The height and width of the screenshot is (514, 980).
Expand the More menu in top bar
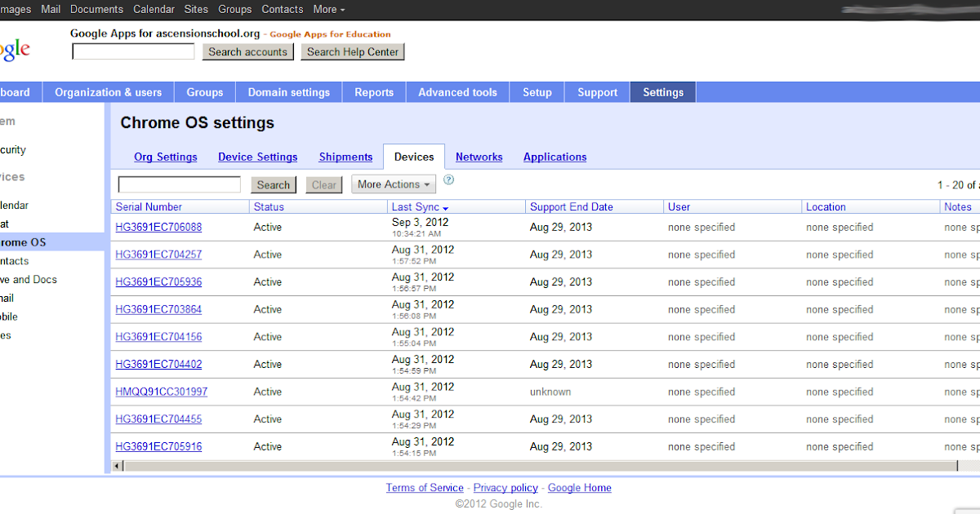(x=328, y=9)
